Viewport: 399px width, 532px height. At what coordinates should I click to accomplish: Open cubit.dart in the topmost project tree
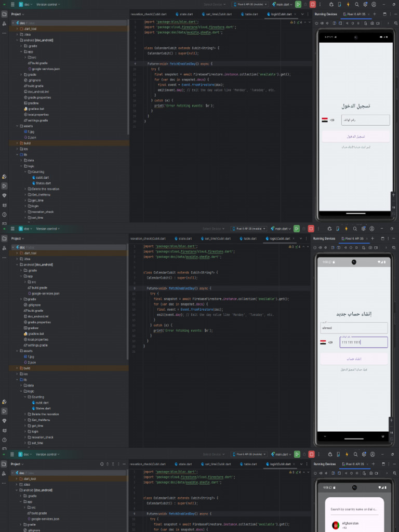42,178
